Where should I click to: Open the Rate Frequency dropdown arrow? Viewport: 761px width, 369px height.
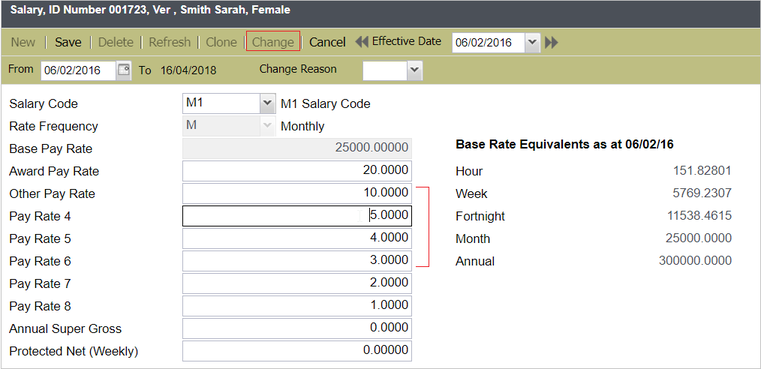(x=267, y=126)
